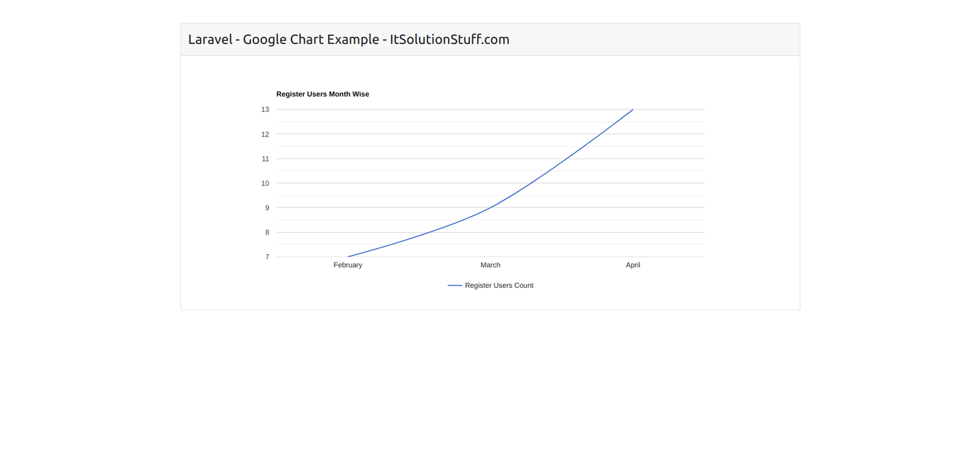Click the blue curve between March and April
980x475 pixels.
click(x=562, y=162)
